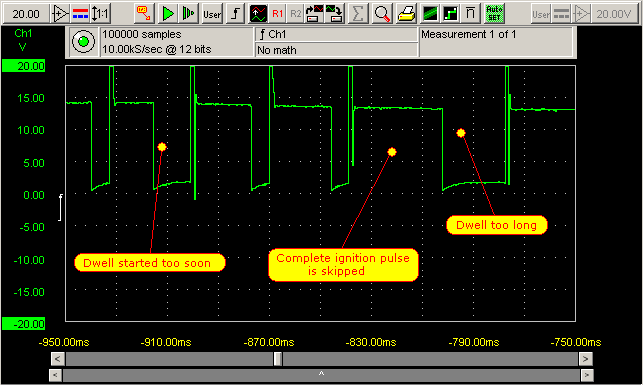Click the averaging overline icon
This screenshot has width=643, height=385.
(470, 14)
